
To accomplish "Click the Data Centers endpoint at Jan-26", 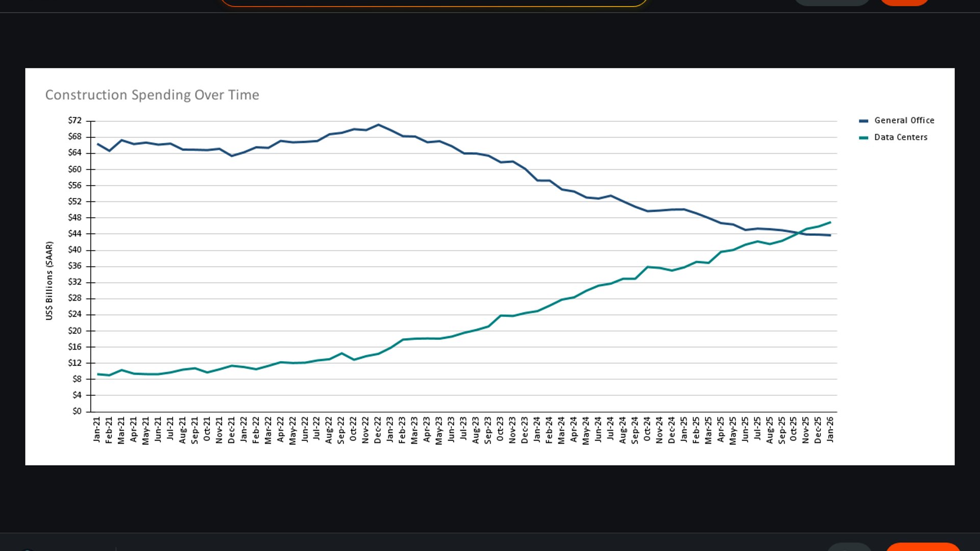I will pyautogui.click(x=830, y=222).
